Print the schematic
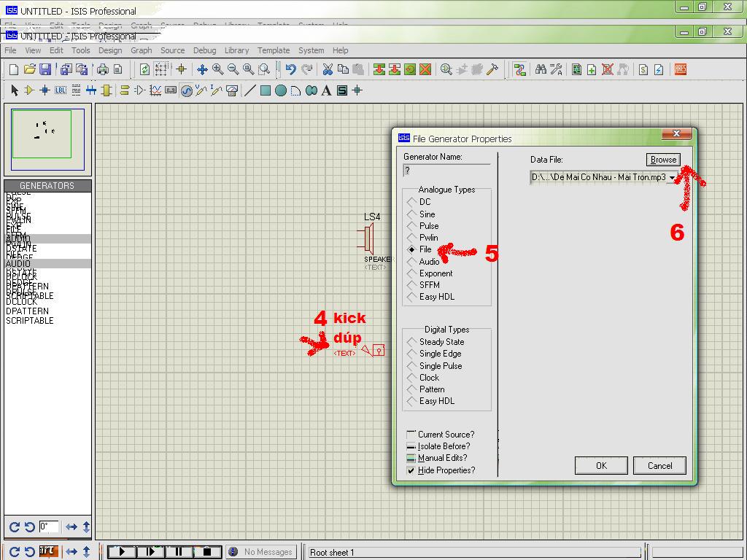The image size is (747, 560). pos(103,69)
